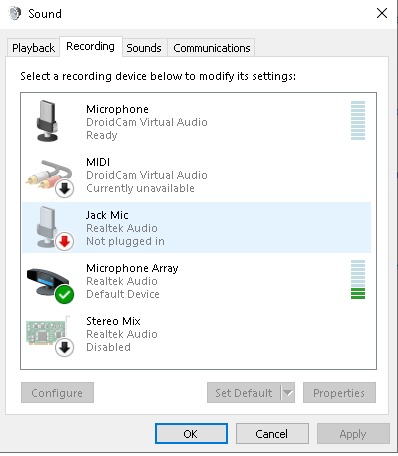
Task: Switch to the Playback tab
Action: coord(33,48)
